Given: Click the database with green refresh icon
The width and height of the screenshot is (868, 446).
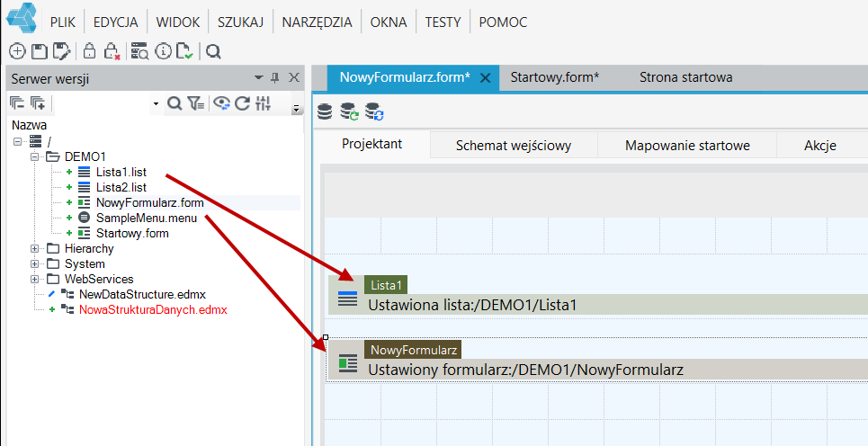Looking at the screenshot, I should pos(349,111).
